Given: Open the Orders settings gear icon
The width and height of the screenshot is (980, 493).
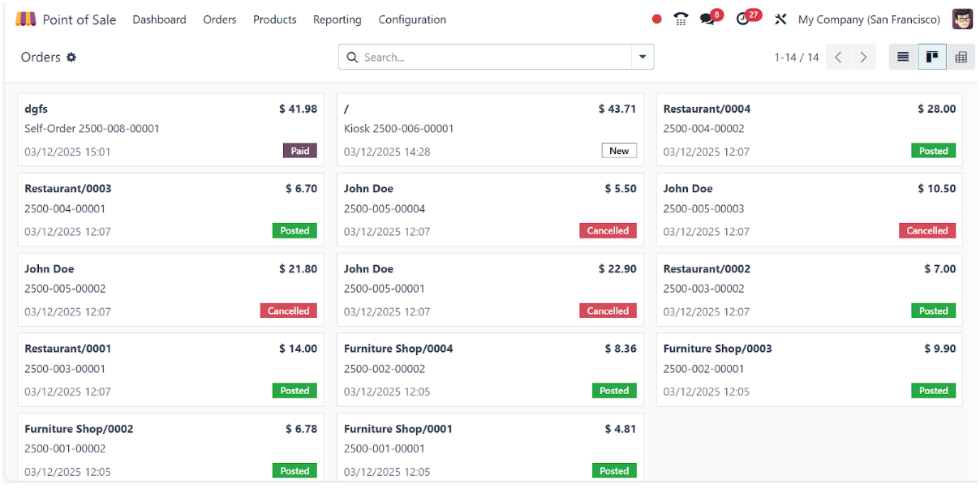Looking at the screenshot, I should point(71,58).
